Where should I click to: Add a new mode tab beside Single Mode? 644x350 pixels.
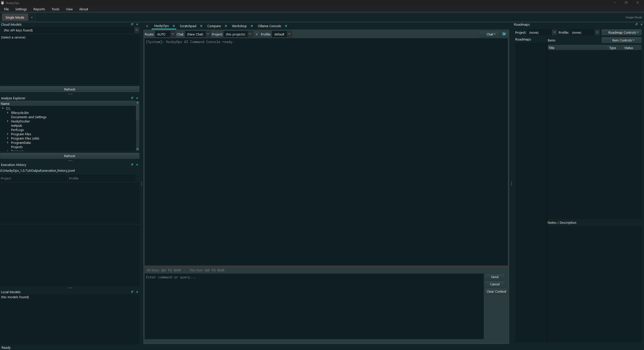[32, 17]
